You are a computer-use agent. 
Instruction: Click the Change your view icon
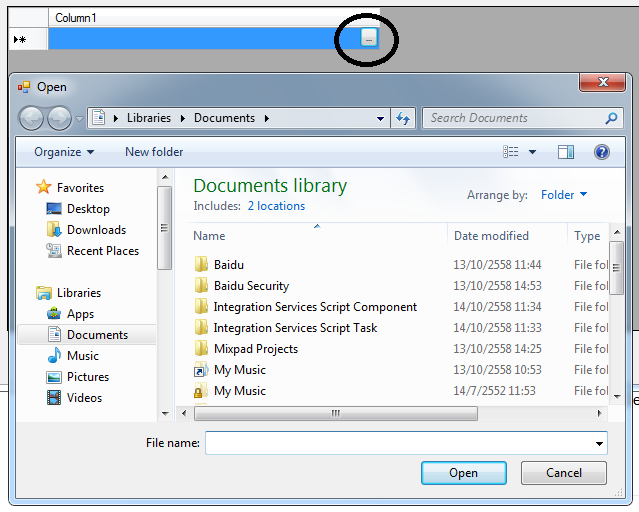click(511, 152)
